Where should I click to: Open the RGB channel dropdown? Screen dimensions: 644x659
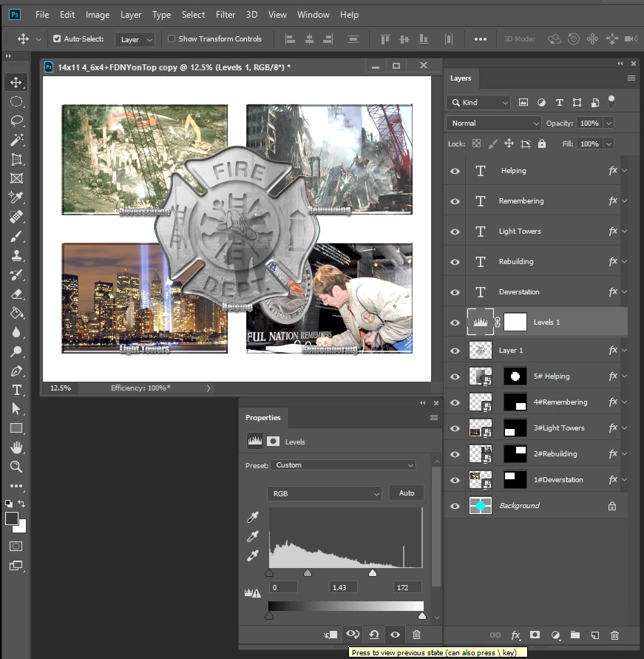(x=325, y=493)
